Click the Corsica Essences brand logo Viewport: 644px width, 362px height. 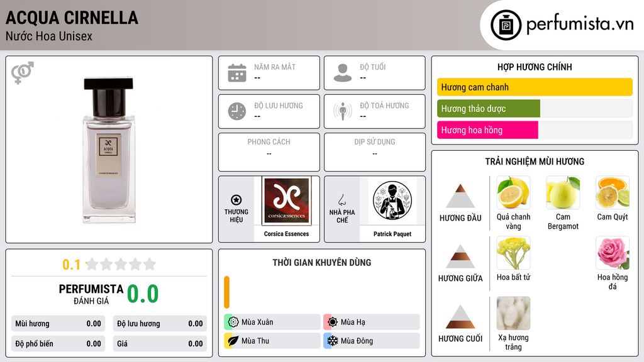coord(286,200)
